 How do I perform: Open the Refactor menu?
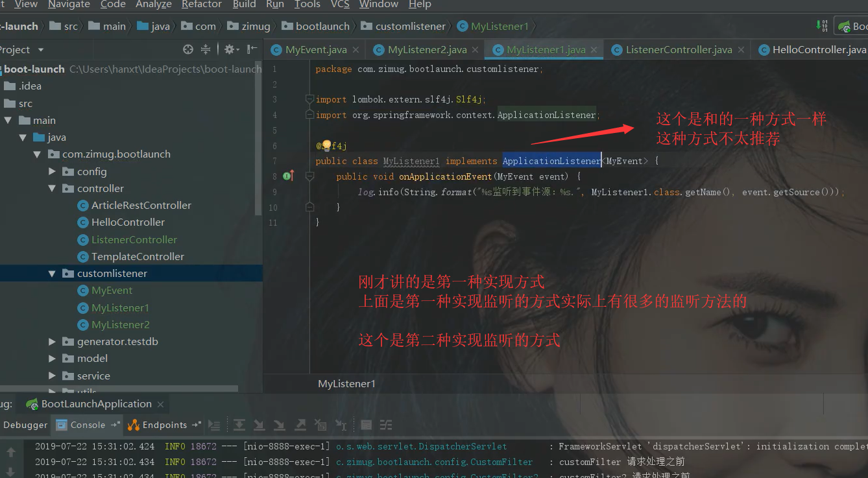(x=202, y=5)
